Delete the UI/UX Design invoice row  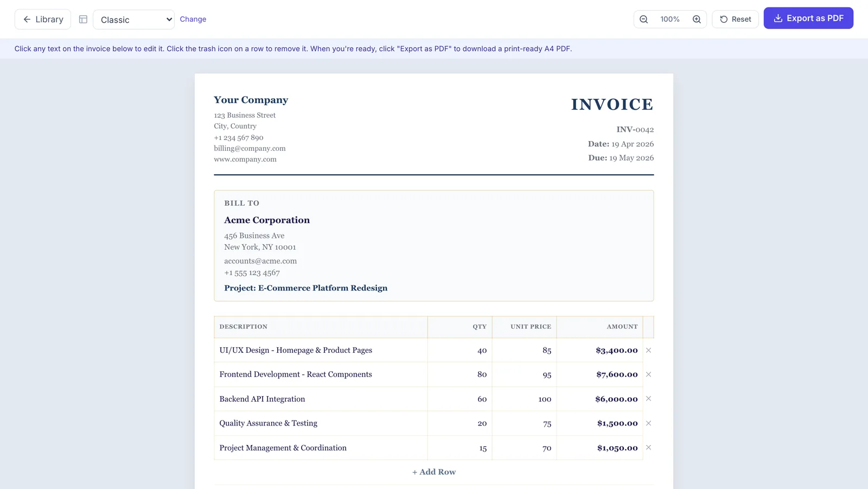pyautogui.click(x=649, y=350)
